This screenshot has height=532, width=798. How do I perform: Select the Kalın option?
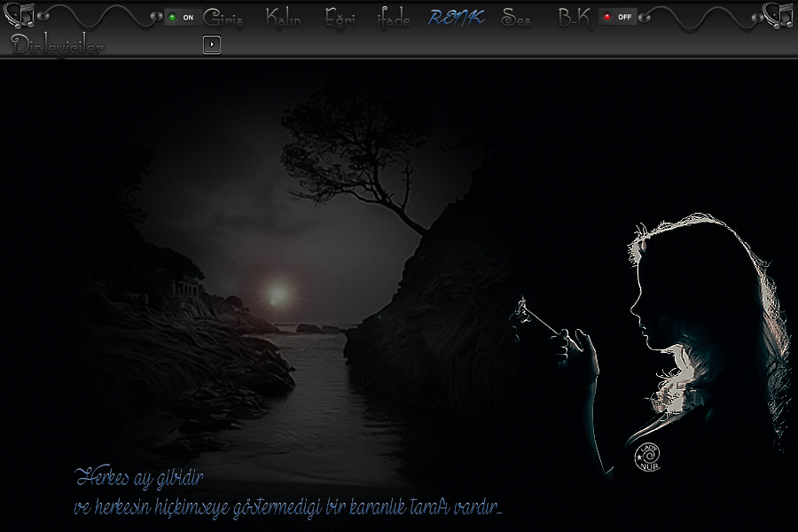point(284,18)
